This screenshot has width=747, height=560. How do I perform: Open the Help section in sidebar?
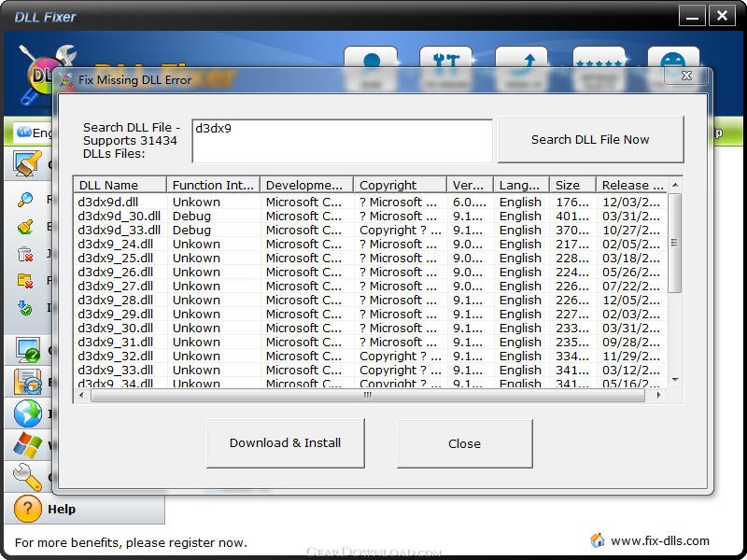coord(84,509)
